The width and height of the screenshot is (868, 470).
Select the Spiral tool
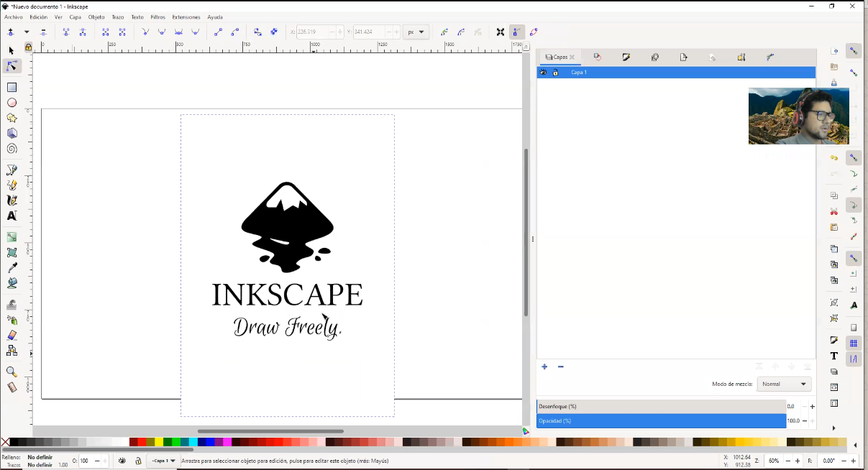click(12, 149)
